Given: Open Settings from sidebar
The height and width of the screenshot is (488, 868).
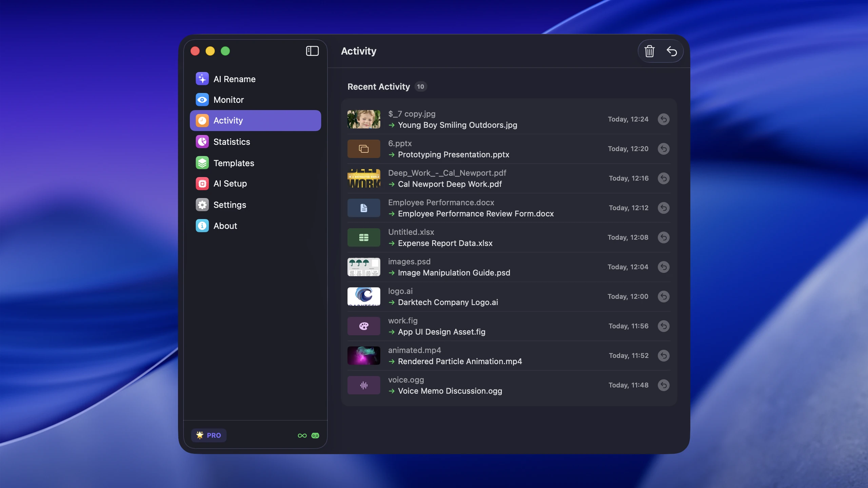Looking at the screenshot, I should coord(255,205).
